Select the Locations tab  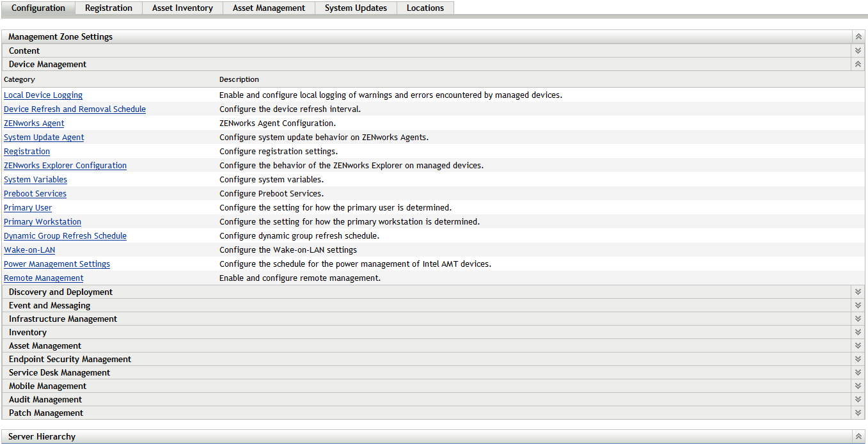click(425, 8)
